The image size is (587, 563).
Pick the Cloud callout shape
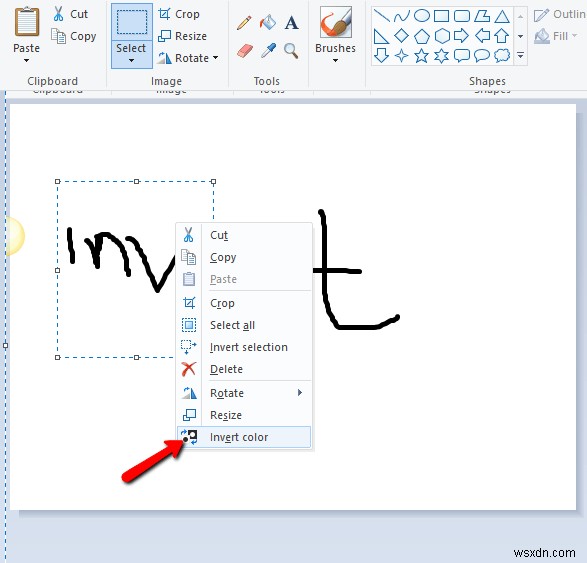502,56
